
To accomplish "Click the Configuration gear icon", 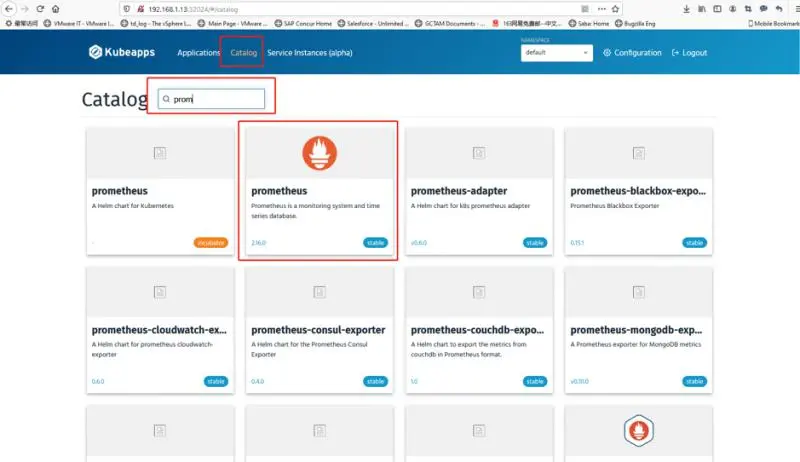I will [607, 53].
